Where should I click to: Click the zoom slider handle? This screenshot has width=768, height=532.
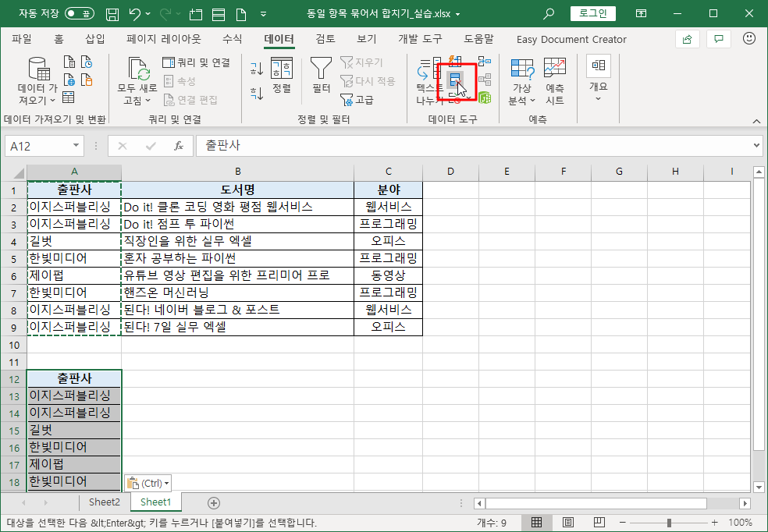click(669, 523)
